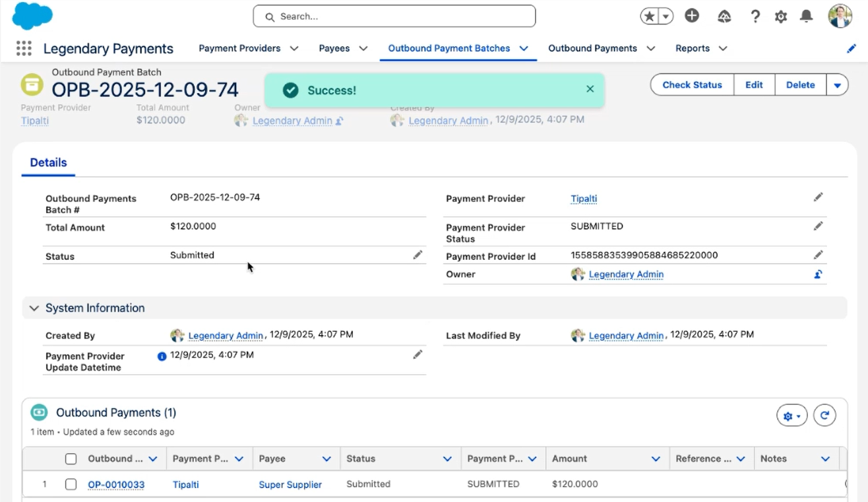Click the global actions plus icon
Viewport: 868px width, 502px height.
[x=692, y=16]
